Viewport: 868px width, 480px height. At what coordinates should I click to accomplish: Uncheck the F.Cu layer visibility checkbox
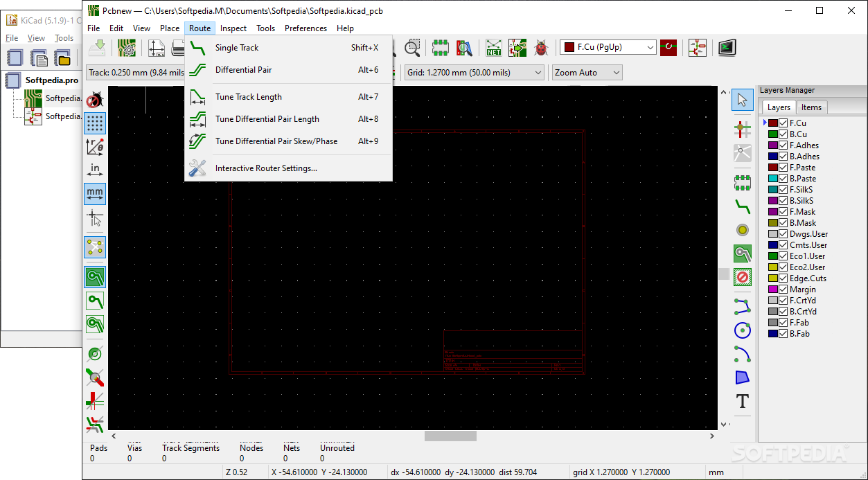tap(783, 123)
